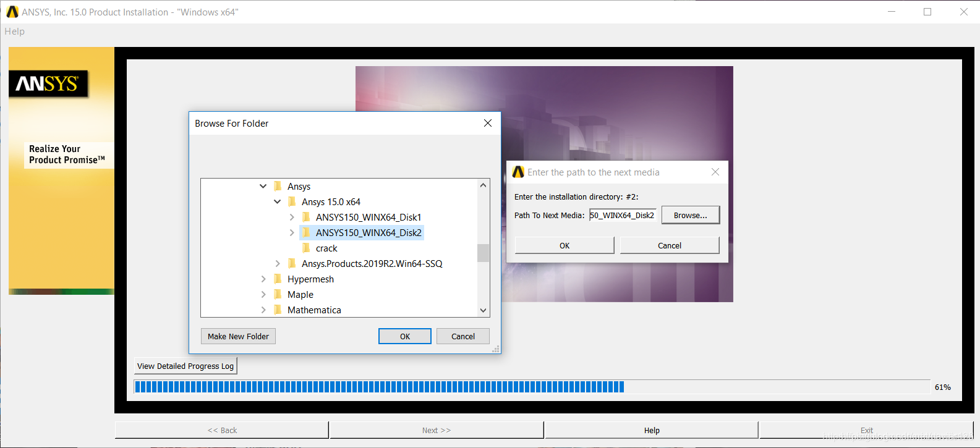Image resolution: width=980 pixels, height=448 pixels.
Task: Expand the ANSYS150_WINX64_Disk2 folder
Action: (x=292, y=232)
